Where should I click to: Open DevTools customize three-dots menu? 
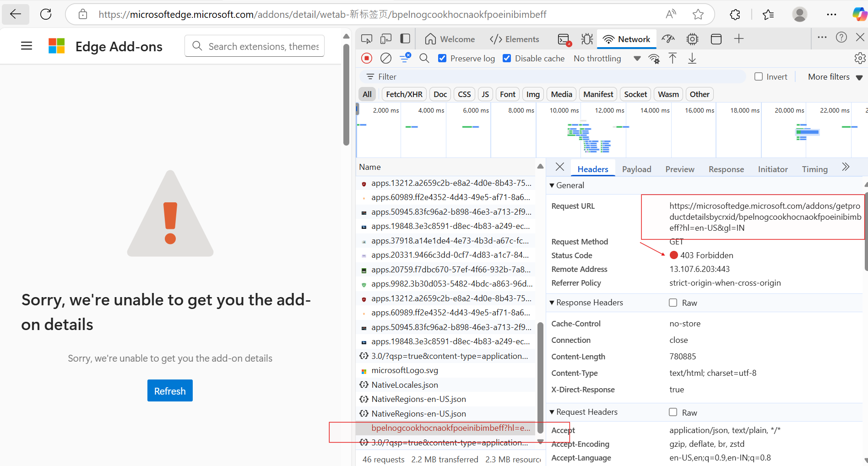[822, 37]
